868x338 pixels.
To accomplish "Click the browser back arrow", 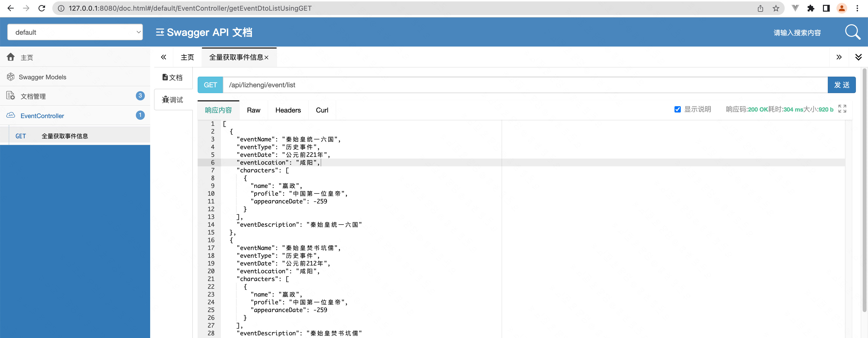I will click(10, 8).
